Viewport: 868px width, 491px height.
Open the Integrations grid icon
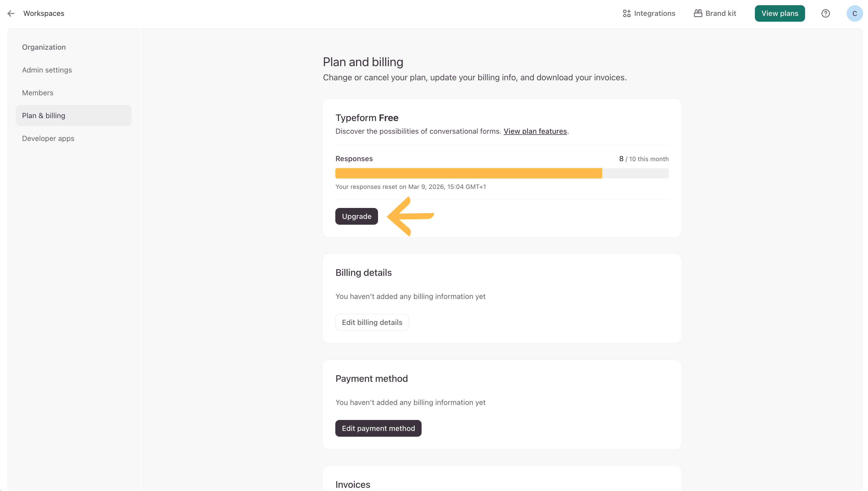pyautogui.click(x=626, y=14)
